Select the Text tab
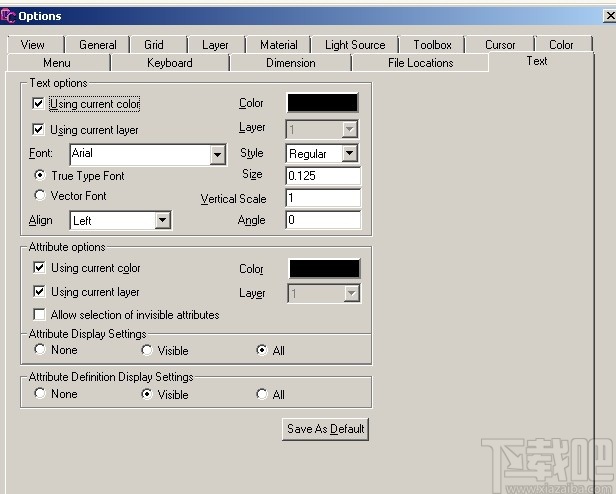 (x=537, y=61)
